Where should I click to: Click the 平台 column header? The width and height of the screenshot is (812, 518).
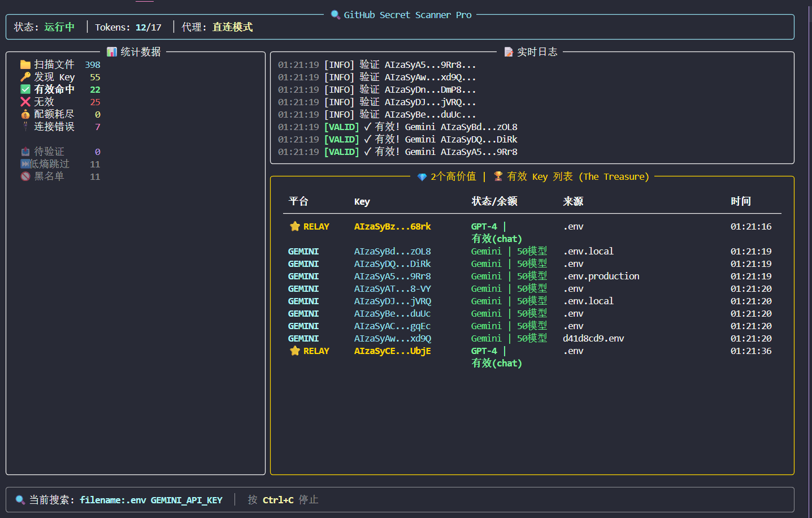coord(298,201)
